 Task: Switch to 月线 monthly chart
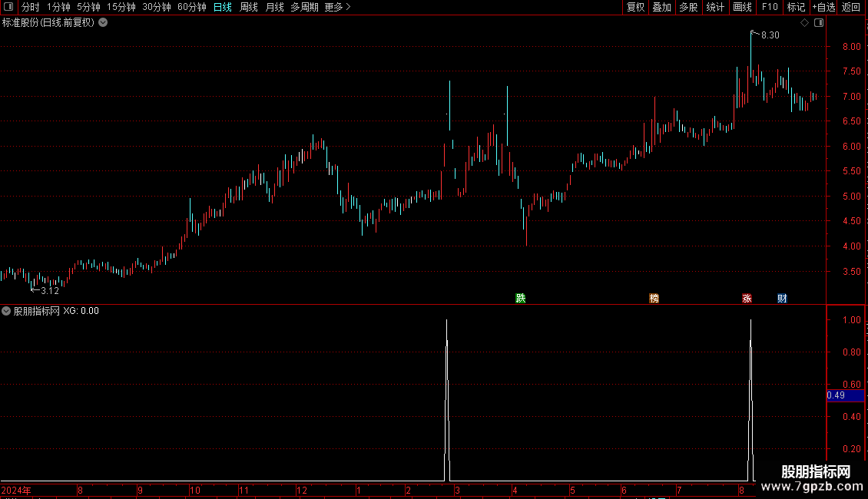(274, 7)
